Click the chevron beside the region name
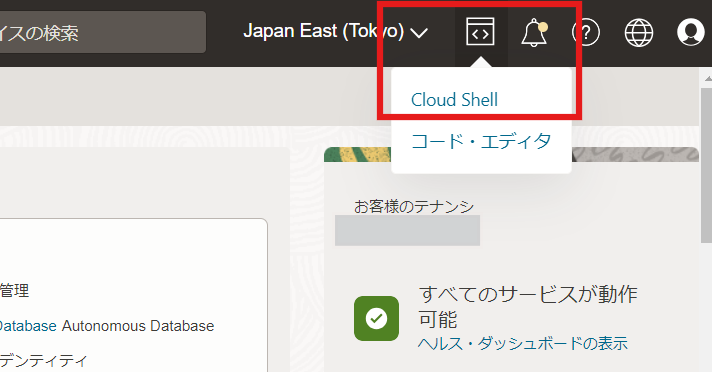The width and height of the screenshot is (712, 372). (419, 33)
